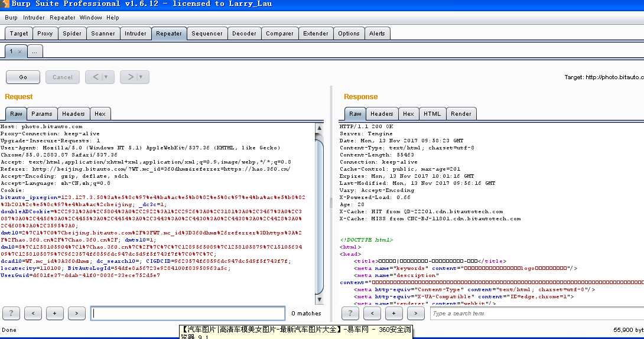Switch to the Extender tab

click(x=316, y=34)
